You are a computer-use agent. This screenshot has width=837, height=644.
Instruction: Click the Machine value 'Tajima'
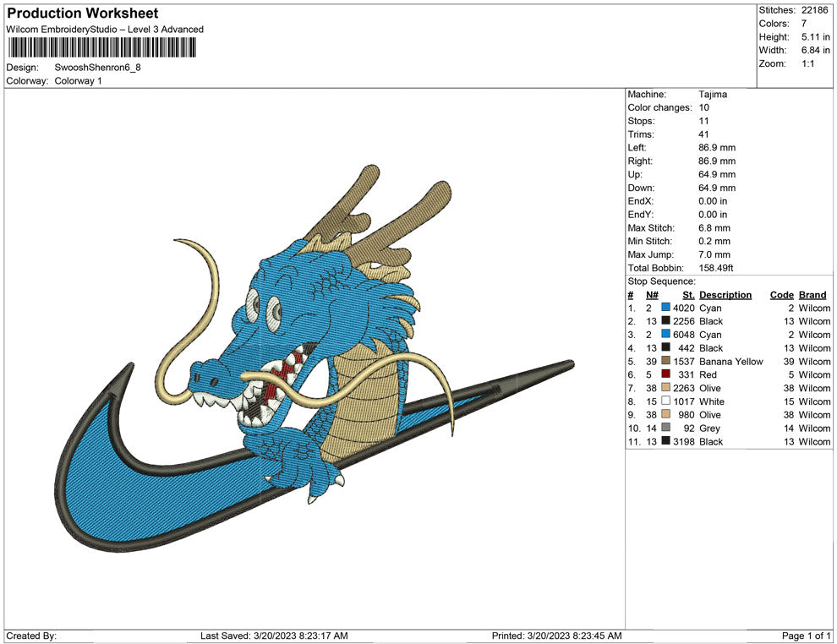[713, 95]
